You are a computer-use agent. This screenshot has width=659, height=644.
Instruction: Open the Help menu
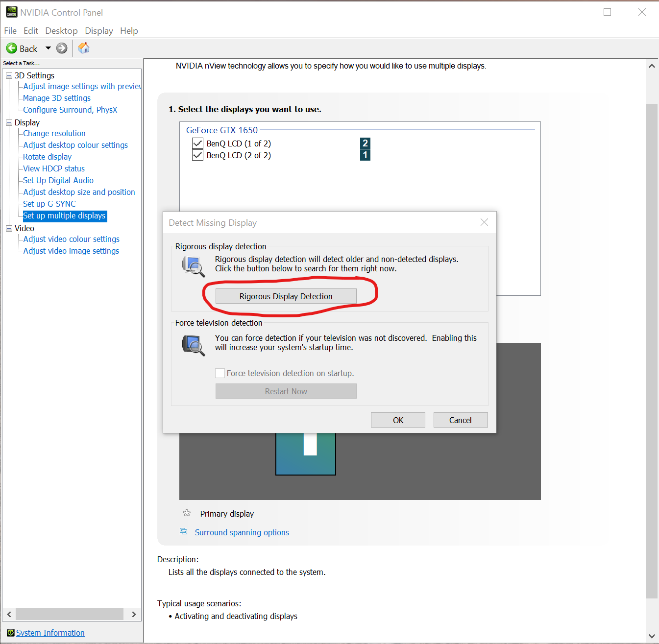[x=129, y=30]
